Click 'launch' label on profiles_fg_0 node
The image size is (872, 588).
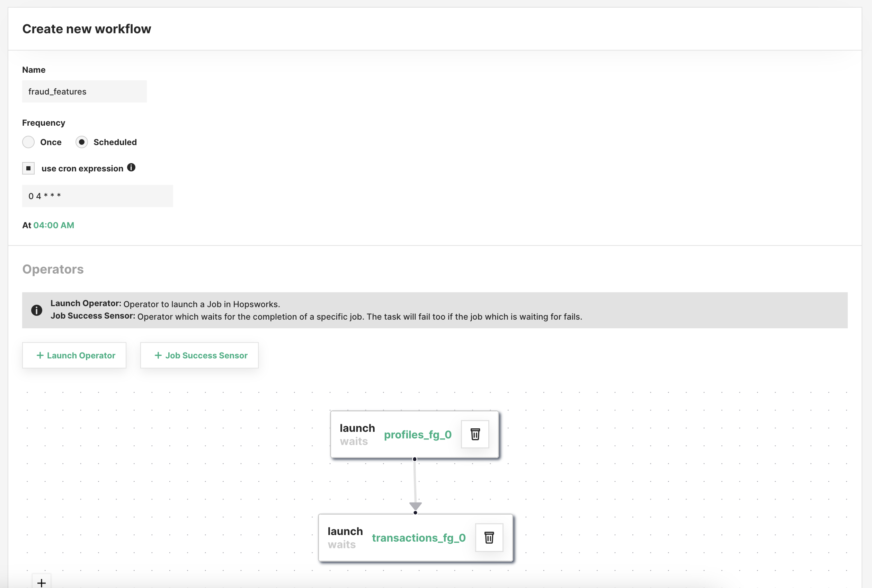point(357,428)
